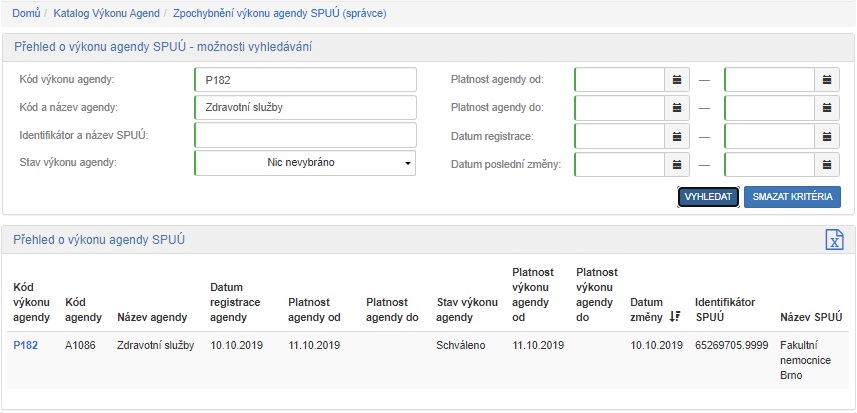Toggle sort order on Datum změny column

(675, 316)
